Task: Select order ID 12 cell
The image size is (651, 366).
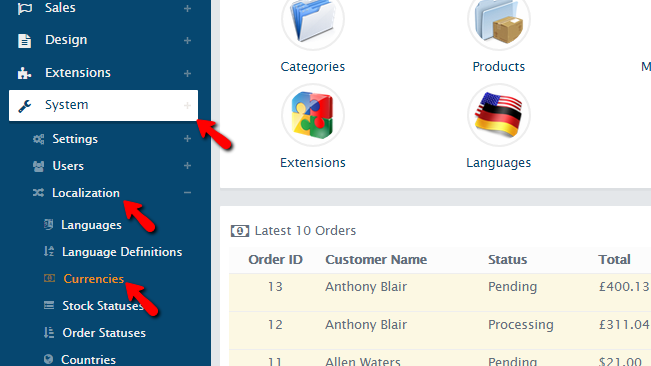Action: click(275, 325)
